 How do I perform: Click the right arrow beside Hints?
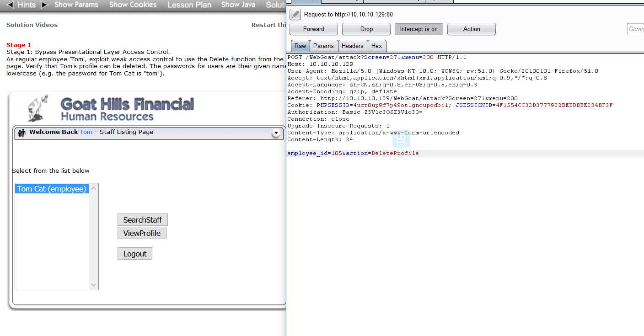(44, 5)
